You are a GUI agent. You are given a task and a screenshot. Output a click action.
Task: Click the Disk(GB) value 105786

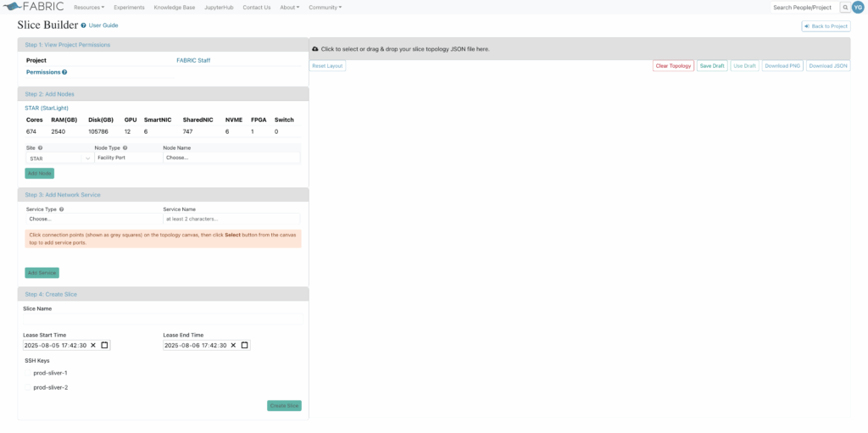98,132
